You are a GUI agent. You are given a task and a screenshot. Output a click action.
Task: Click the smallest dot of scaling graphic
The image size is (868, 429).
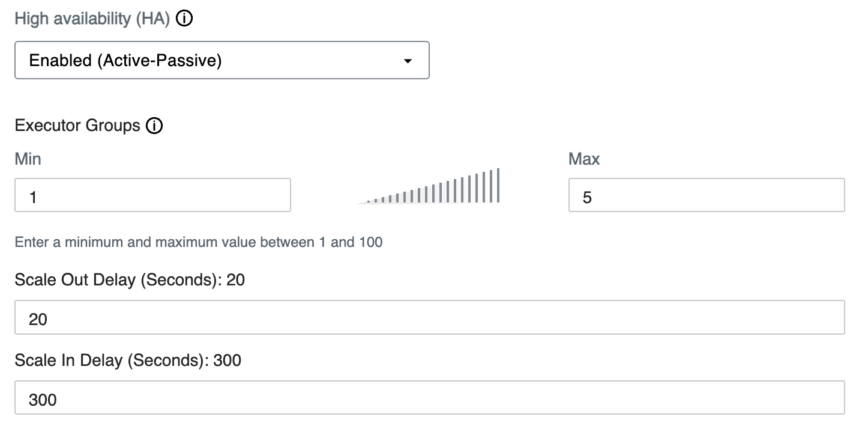click(x=369, y=201)
